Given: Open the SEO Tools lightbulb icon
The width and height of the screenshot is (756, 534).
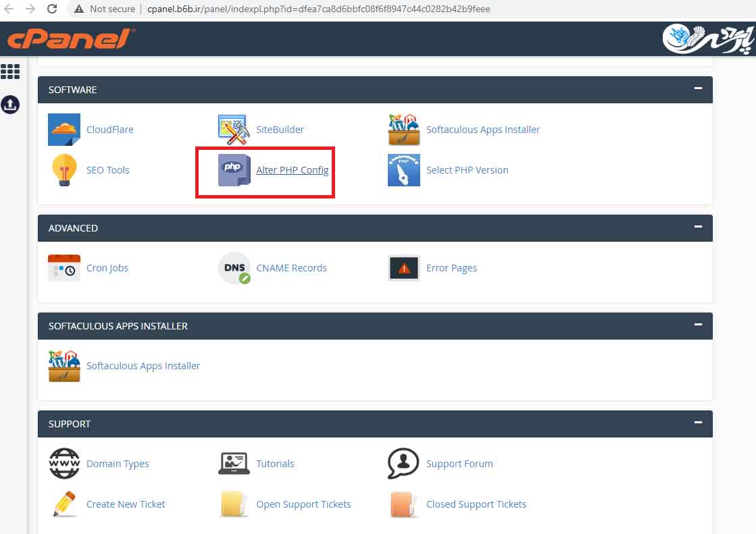Looking at the screenshot, I should (64, 169).
